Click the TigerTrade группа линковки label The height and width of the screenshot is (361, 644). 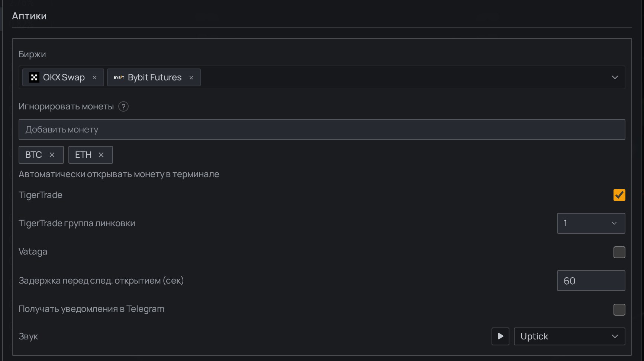tap(77, 223)
